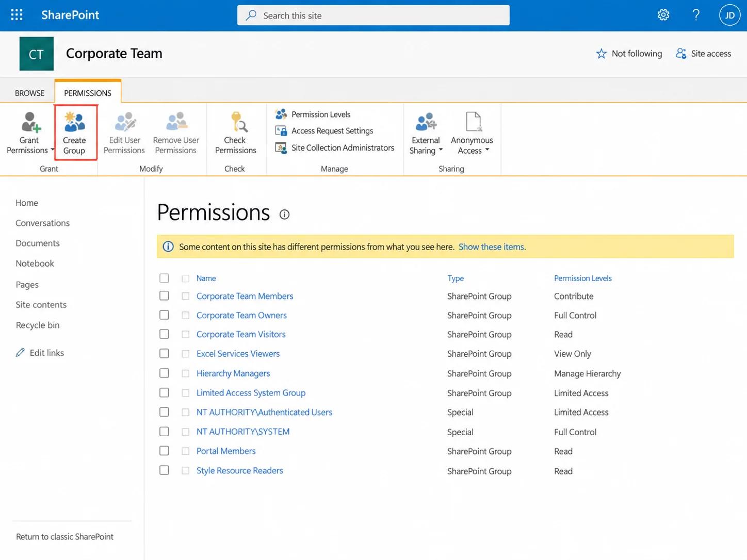
Task: Click the Not following star icon
Action: pyautogui.click(x=601, y=54)
